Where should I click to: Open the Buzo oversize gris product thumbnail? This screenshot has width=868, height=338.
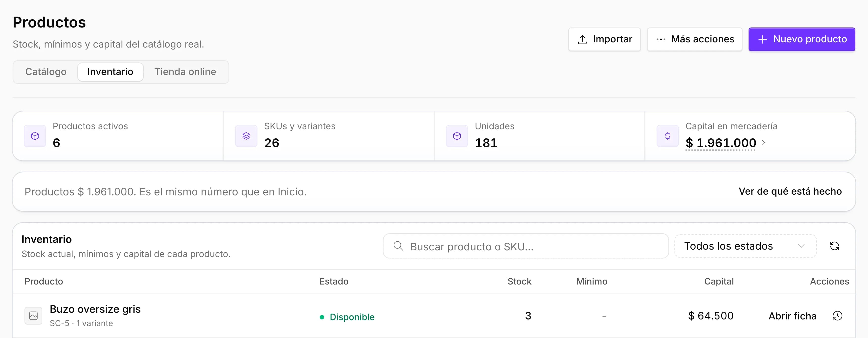[33, 316]
